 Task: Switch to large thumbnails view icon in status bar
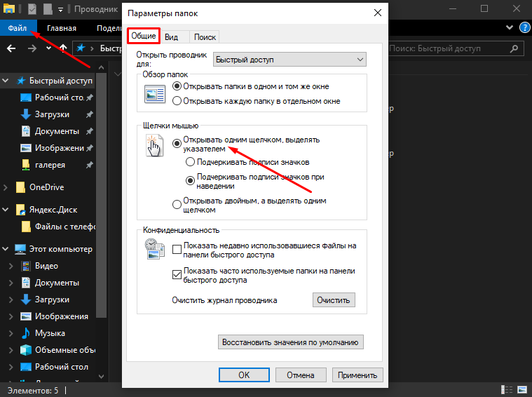[521, 390]
